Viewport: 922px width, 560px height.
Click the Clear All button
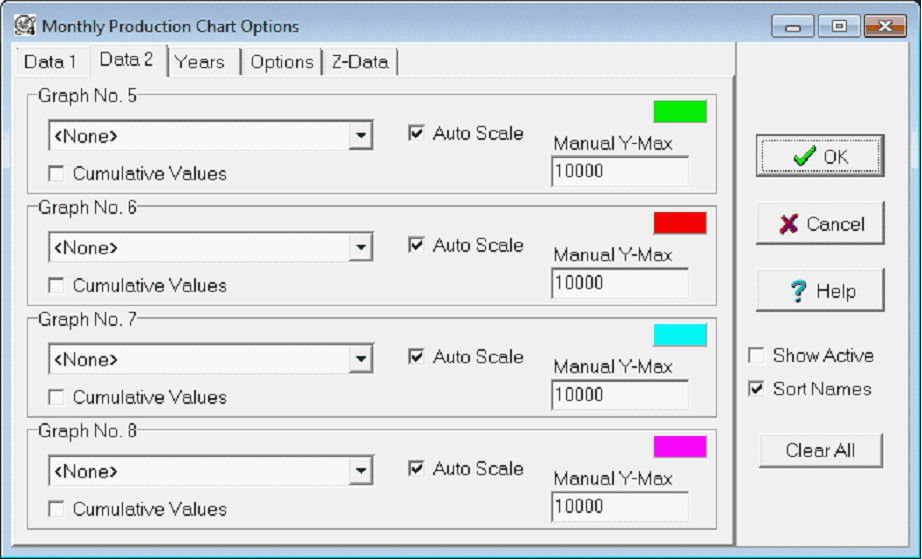820,450
